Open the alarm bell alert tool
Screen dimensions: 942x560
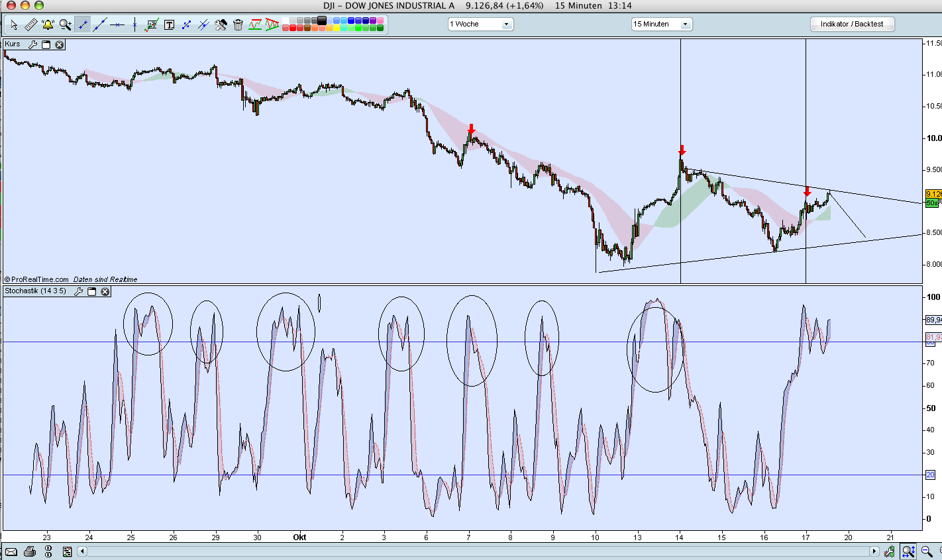click(48, 24)
